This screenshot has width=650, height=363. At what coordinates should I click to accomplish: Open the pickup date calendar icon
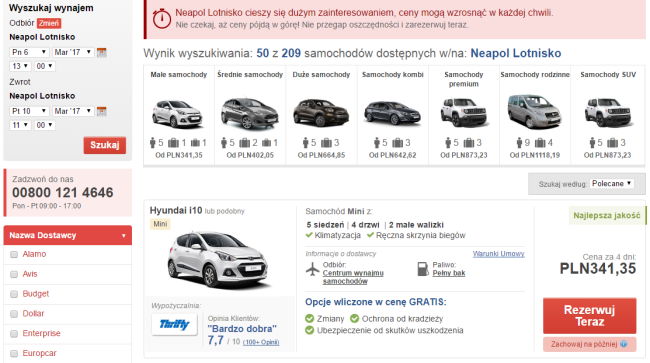pos(102,52)
